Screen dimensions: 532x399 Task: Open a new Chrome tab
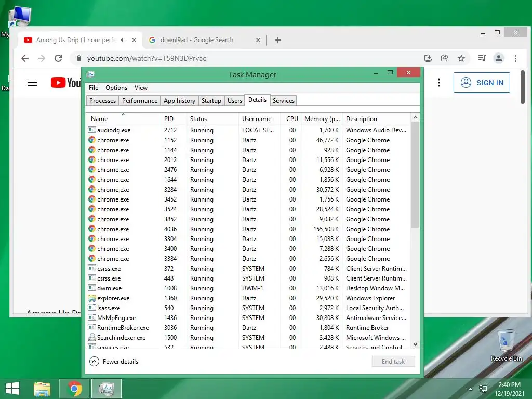coord(278,40)
